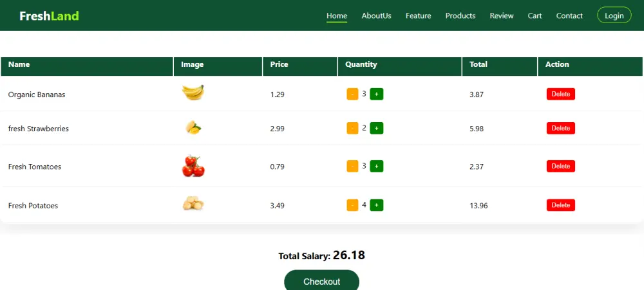The image size is (644, 290).
Task: Select the fresh Strawberries name cell
Action: (x=38, y=129)
